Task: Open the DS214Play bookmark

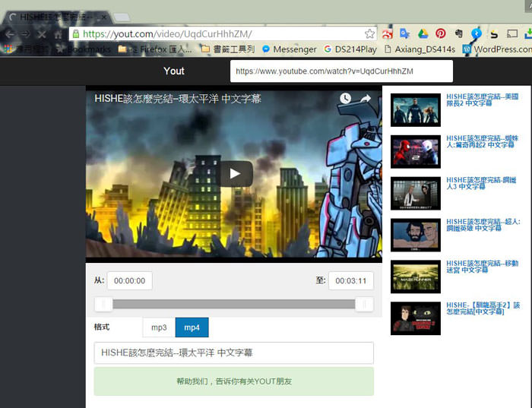Action: click(x=350, y=49)
